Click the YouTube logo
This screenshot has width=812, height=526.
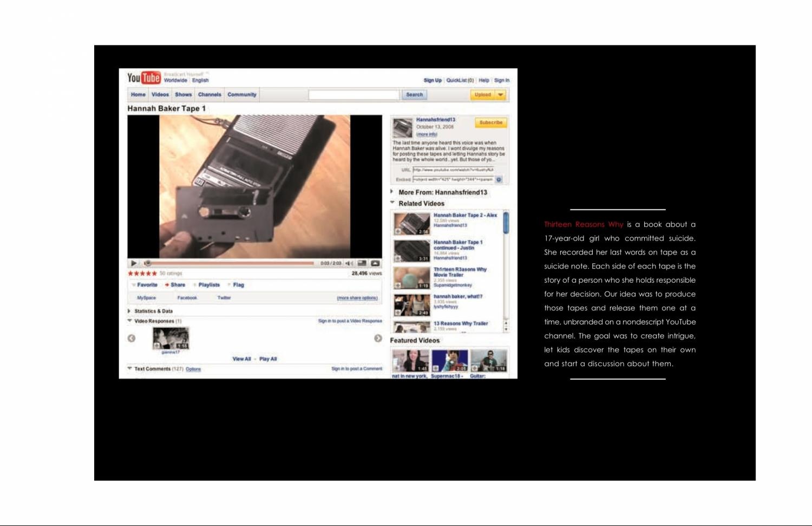coord(143,78)
